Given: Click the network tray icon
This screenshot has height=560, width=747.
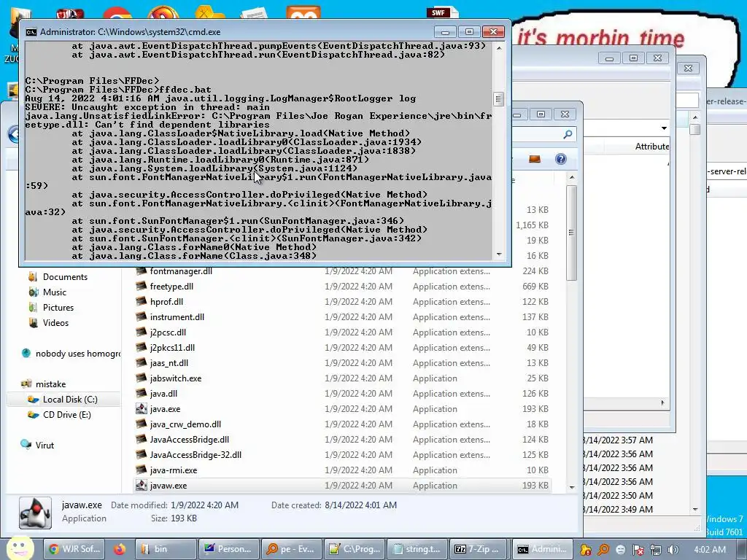Looking at the screenshot, I should [656, 550].
